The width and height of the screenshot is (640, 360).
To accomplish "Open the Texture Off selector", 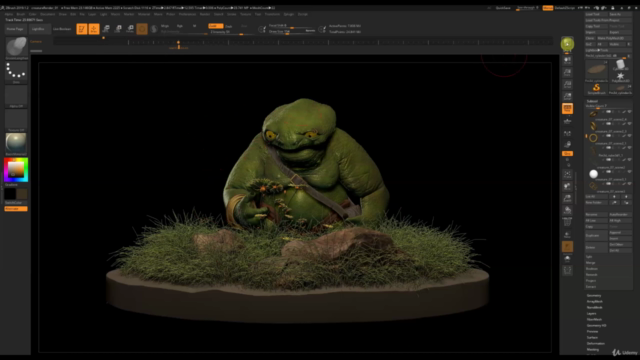I will (16, 119).
